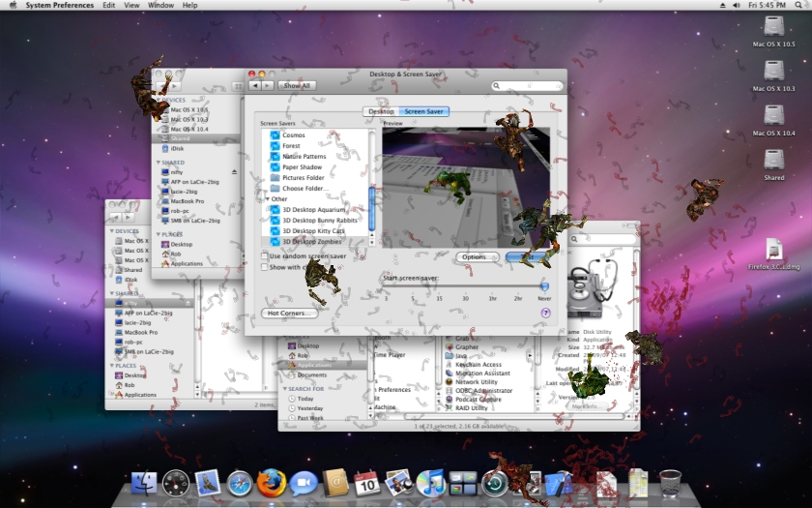Select the Pictures Folder screen saver
This screenshot has height=508, width=812.
[303, 177]
